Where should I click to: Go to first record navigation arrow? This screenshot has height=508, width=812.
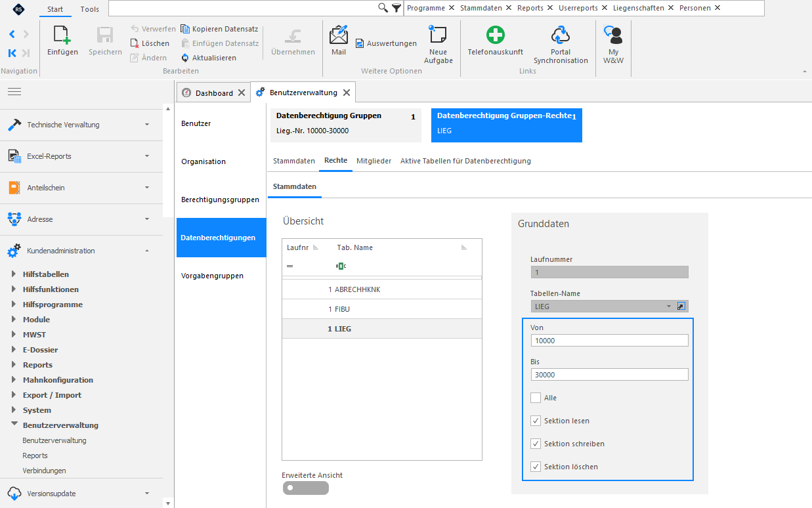click(12, 53)
